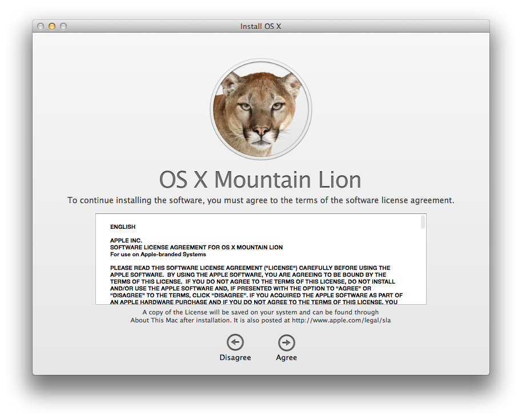Click the zoom button of the Install OS X window
The width and height of the screenshot is (522, 420).
63,26
